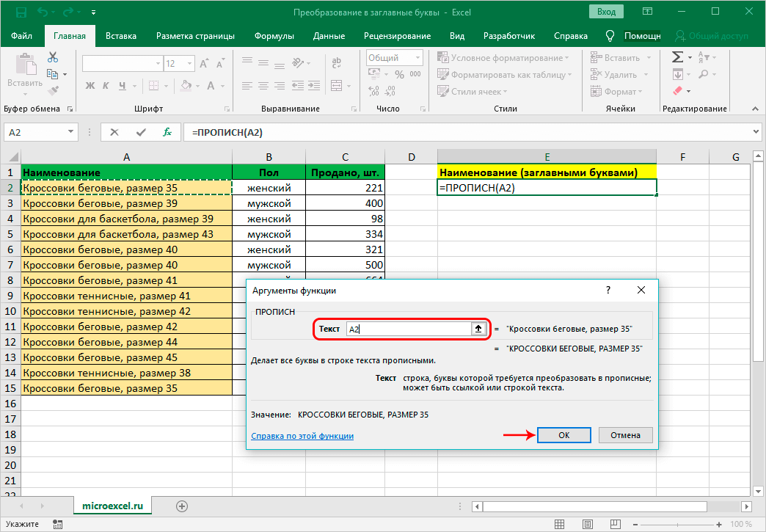Click the zoom slider in status bar
Image resolution: width=766 pixels, height=532 pixels.
coord(676,524)
